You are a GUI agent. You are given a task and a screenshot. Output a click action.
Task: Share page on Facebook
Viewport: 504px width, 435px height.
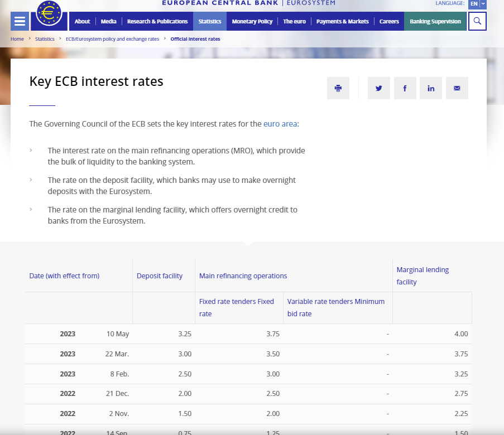[405, 88]
